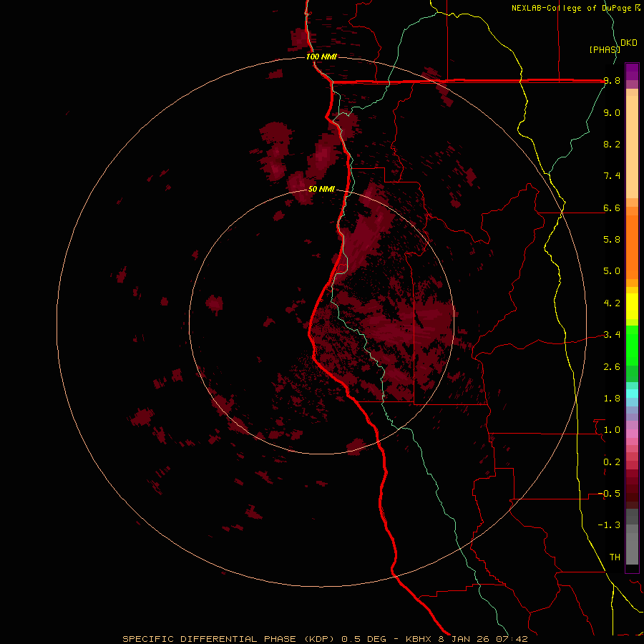
Task: Click the 5.8 legend value
Action: tap(612, 240)
